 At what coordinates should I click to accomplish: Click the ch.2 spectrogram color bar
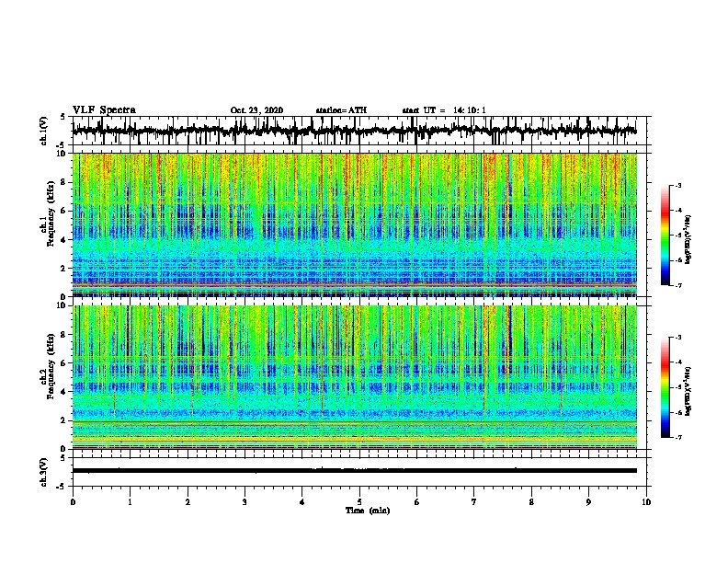click(665, 387)
